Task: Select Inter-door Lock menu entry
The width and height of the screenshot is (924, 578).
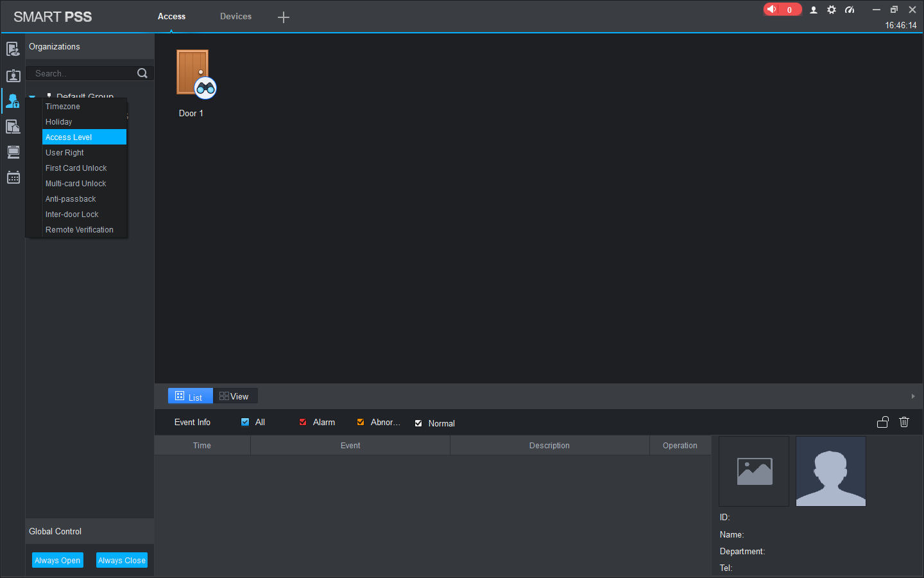Action: (x=84, y=215)
